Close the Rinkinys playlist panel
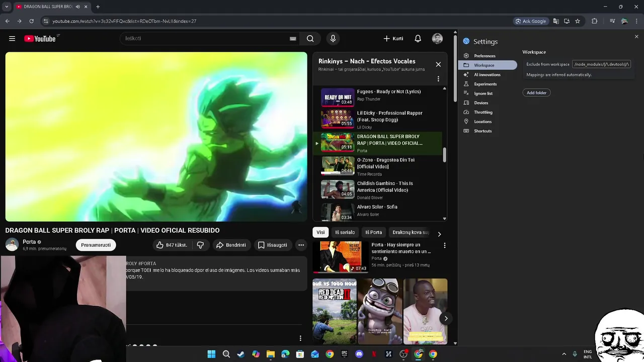This screenshot has height=362, width=644. (x=438, y=64)
